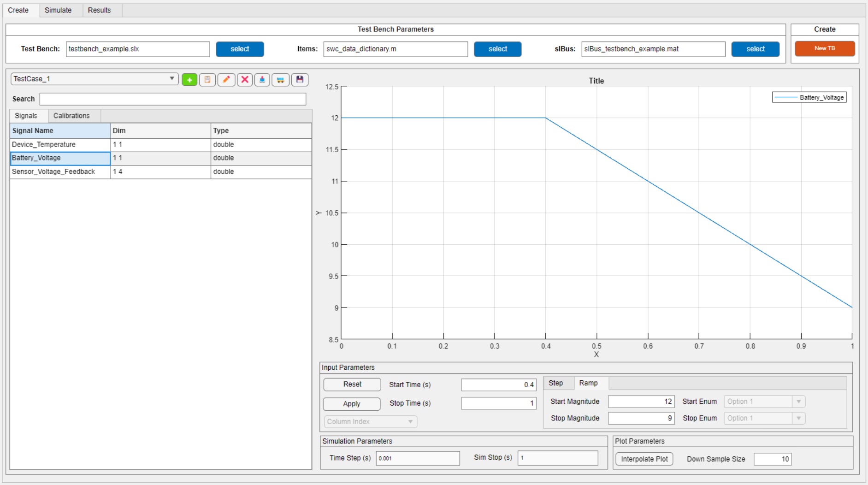Screen dimensions: 868x485
Task: Export the test case using the upload icon
Action: [263, 79]
